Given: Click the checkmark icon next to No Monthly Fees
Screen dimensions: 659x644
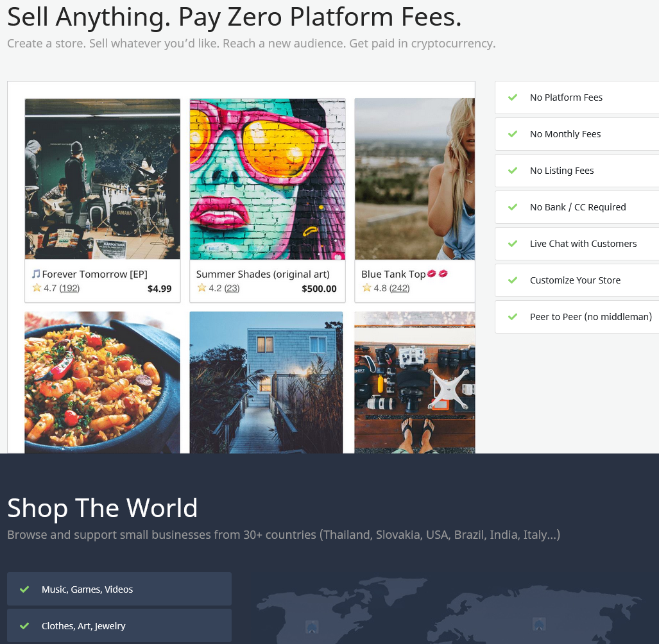Looking at the screenshot, I should [512, 134].
